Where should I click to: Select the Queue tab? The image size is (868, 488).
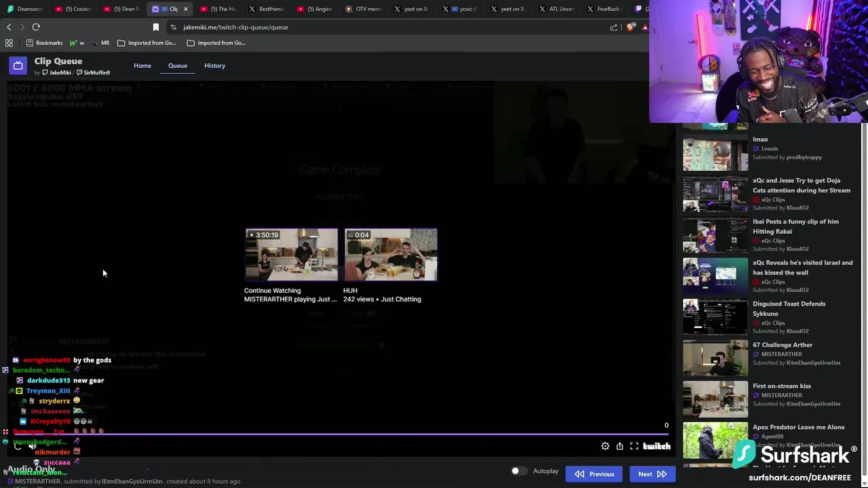pyautogui.click(x=178, y=66)
